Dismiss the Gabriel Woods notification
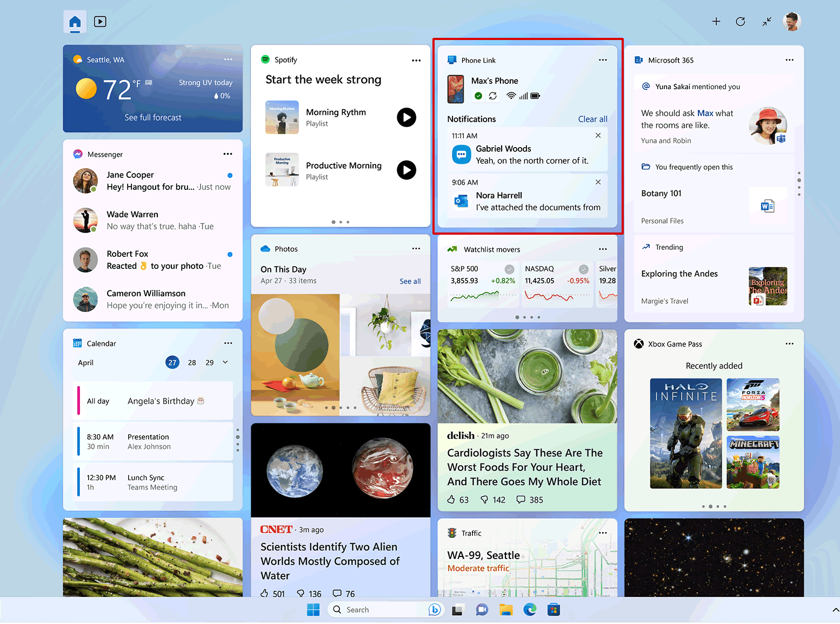 pos(598,136)
